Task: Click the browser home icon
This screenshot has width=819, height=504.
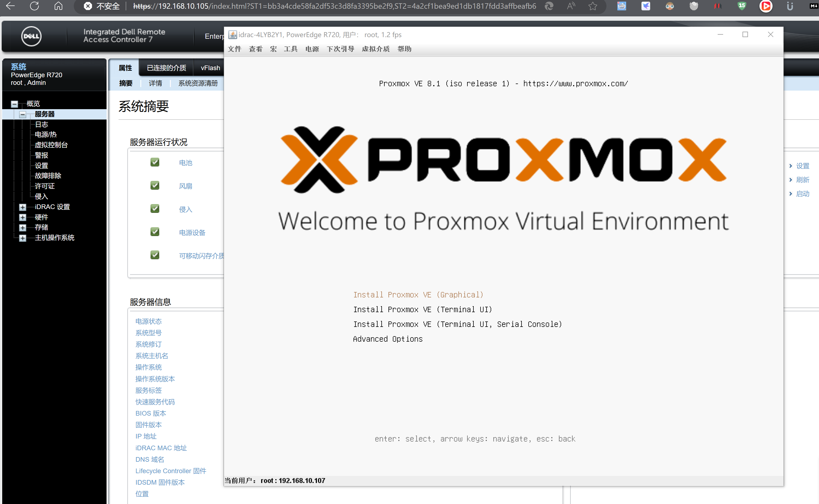Action: [x=58, y=6]
